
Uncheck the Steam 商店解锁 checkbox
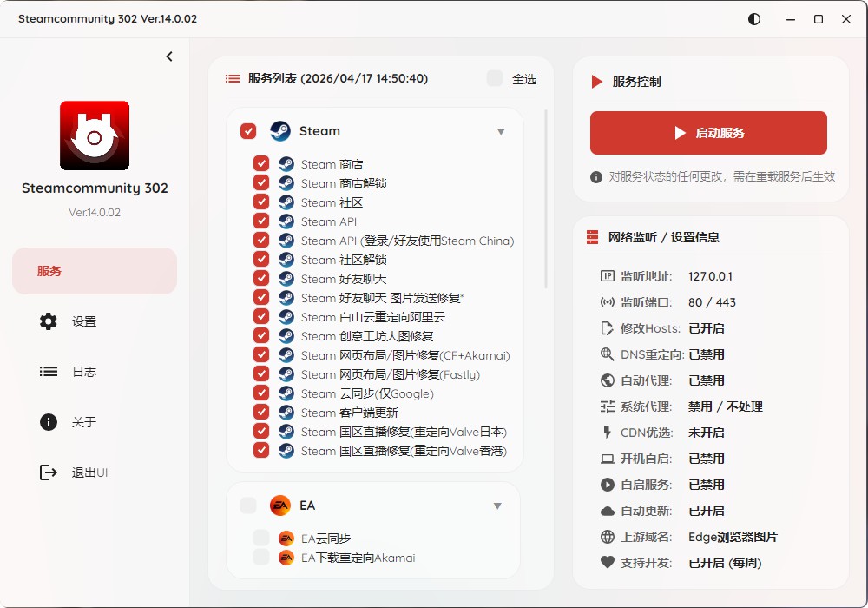coord(261,182)
